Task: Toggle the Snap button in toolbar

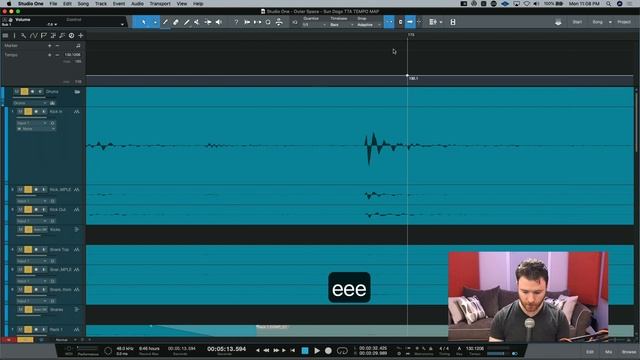Action: click(x=389, y=22)
